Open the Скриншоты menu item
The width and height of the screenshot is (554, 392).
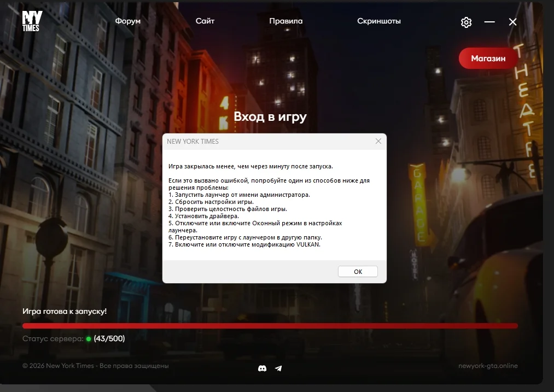(x=378, y=21)
